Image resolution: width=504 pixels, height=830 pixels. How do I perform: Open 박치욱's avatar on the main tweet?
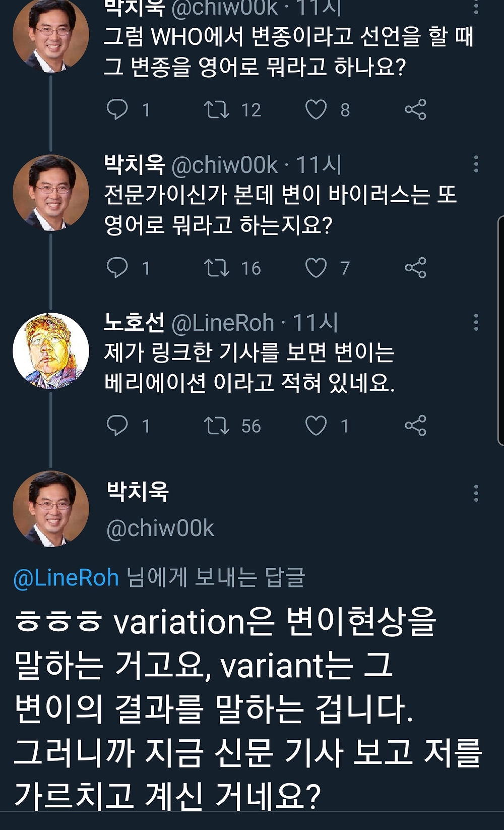point(50,509)
